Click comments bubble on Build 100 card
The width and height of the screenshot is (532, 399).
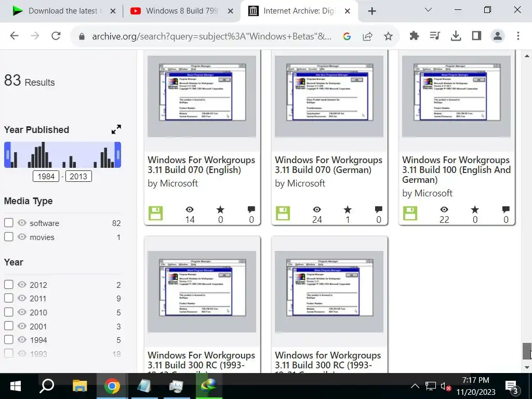pyautogui.click(x=506, y=210)
